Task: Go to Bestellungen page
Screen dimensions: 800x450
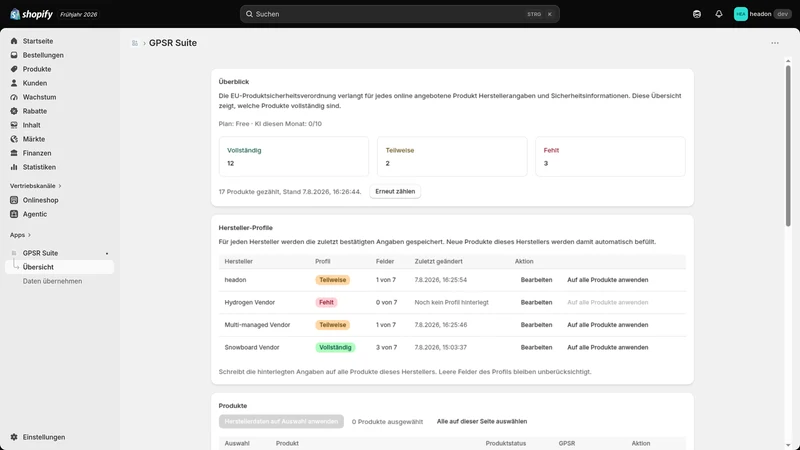Action: tap(43, 55)
